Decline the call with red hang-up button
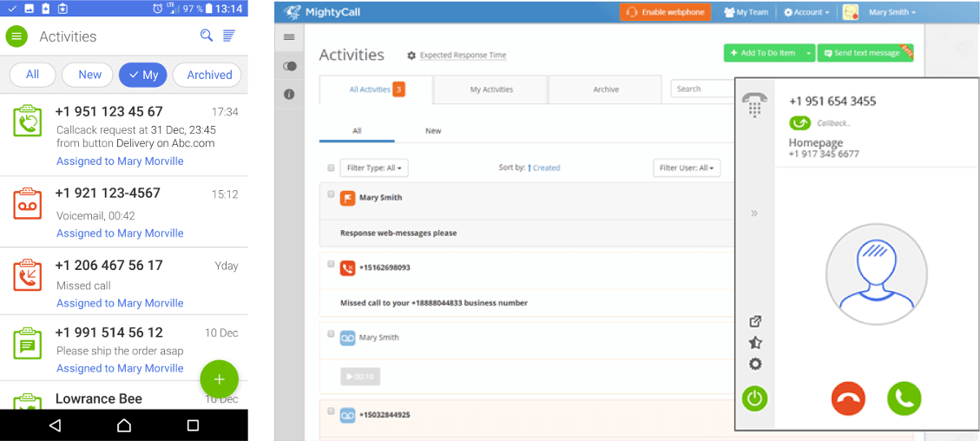This screenshot has height=441, width=980. click(848, 398)
